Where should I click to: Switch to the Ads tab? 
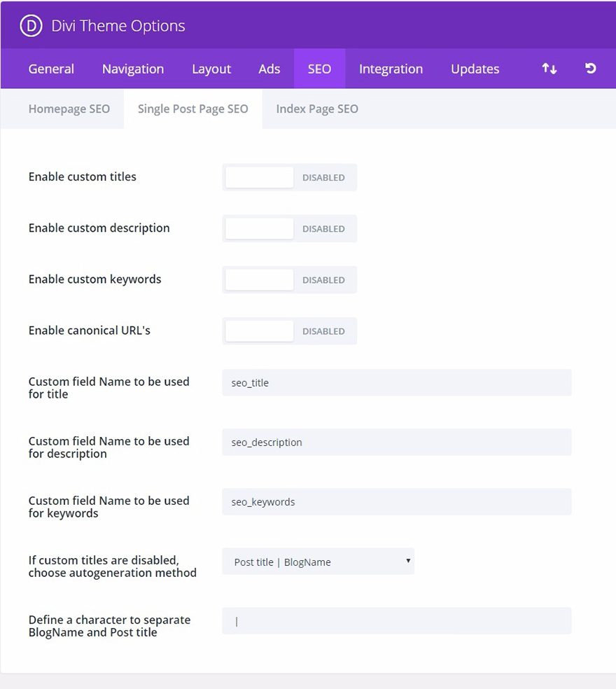[x=269, y=68]
